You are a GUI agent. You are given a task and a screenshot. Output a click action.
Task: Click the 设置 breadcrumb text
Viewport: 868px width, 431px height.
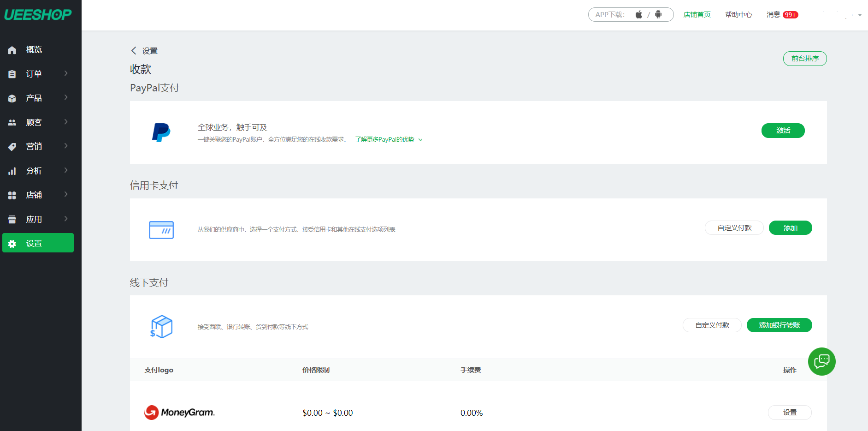(x=150, y=51)
